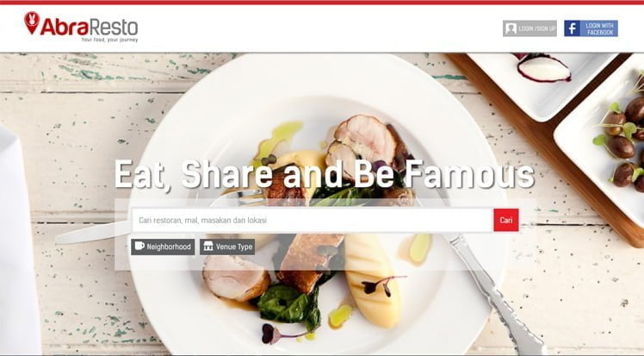Focus the 'Cari restoran, mal, masakan dan lokasi' search field
This screenshot has height=356, width=644.
coord(313,221)
